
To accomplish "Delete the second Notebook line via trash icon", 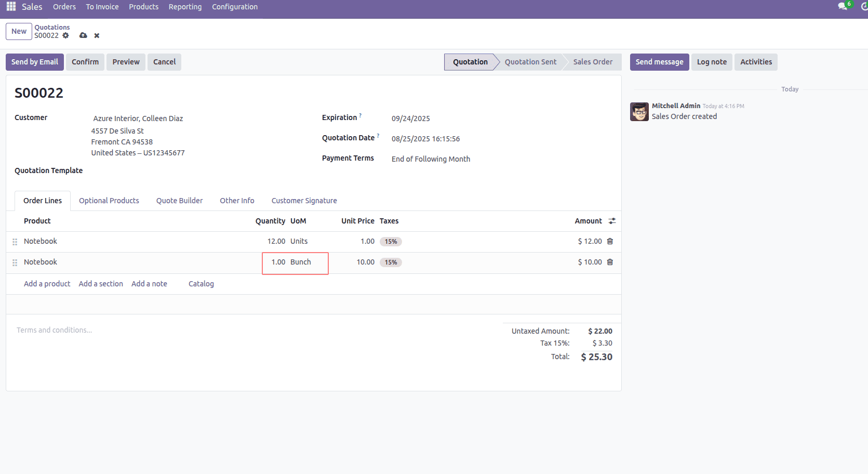I will [x=610, y=262].
